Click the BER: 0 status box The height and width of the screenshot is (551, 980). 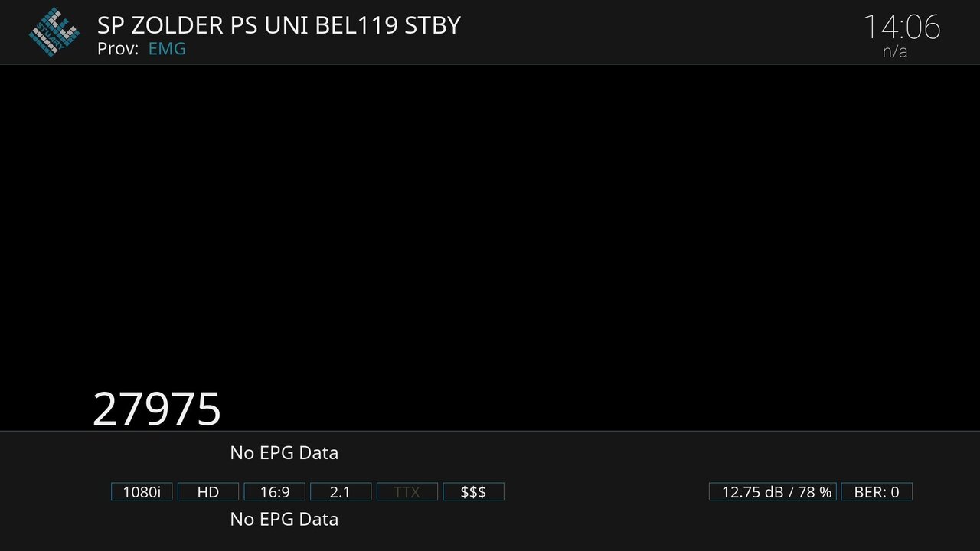(x=877, y=491)
